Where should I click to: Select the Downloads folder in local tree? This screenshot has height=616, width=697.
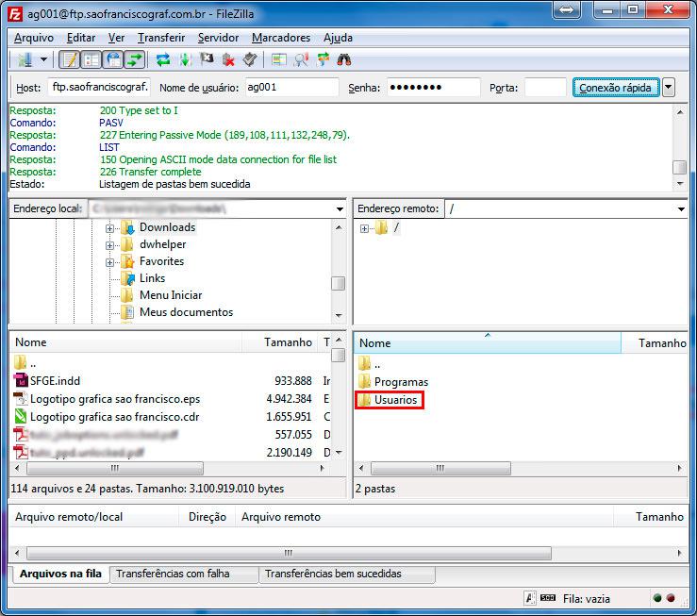pos(167,227)
